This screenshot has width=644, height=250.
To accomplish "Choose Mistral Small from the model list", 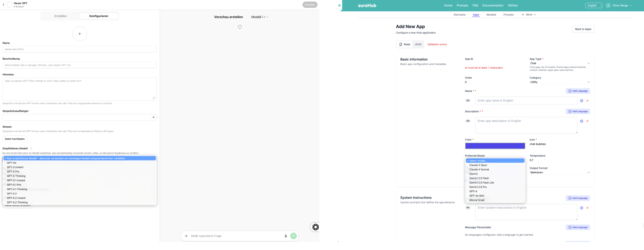I will (495, 200).
